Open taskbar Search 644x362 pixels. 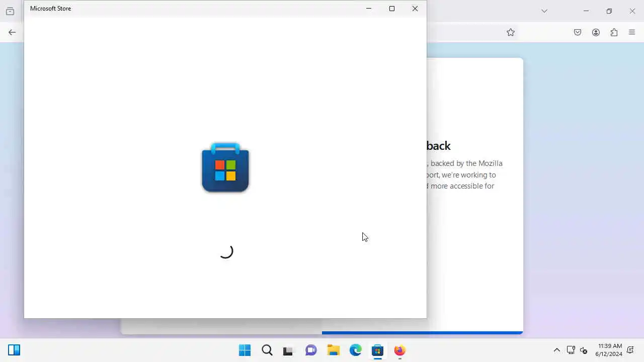[x=267, y=350]
